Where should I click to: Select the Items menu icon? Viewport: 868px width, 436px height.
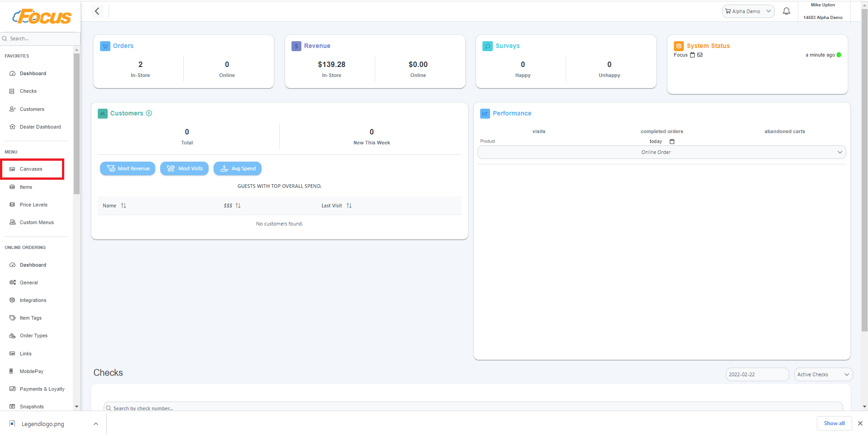(x=13, y=187)
